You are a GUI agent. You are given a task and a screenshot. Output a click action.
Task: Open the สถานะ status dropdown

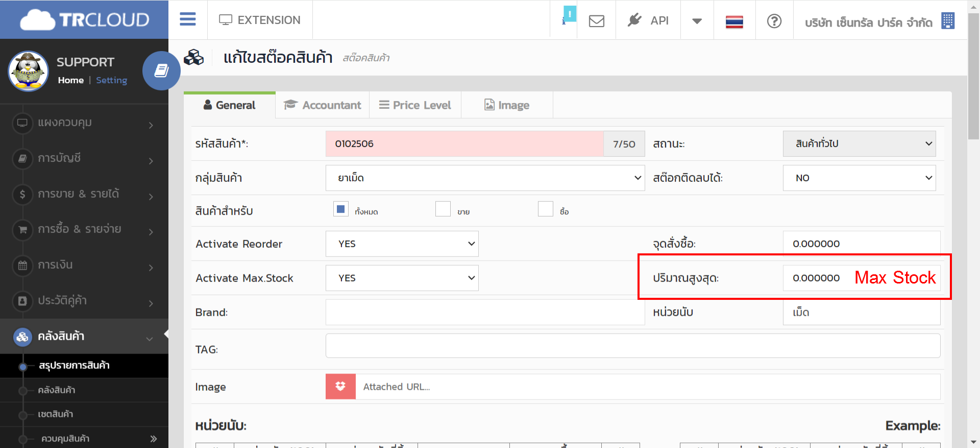tap(859, 144)
